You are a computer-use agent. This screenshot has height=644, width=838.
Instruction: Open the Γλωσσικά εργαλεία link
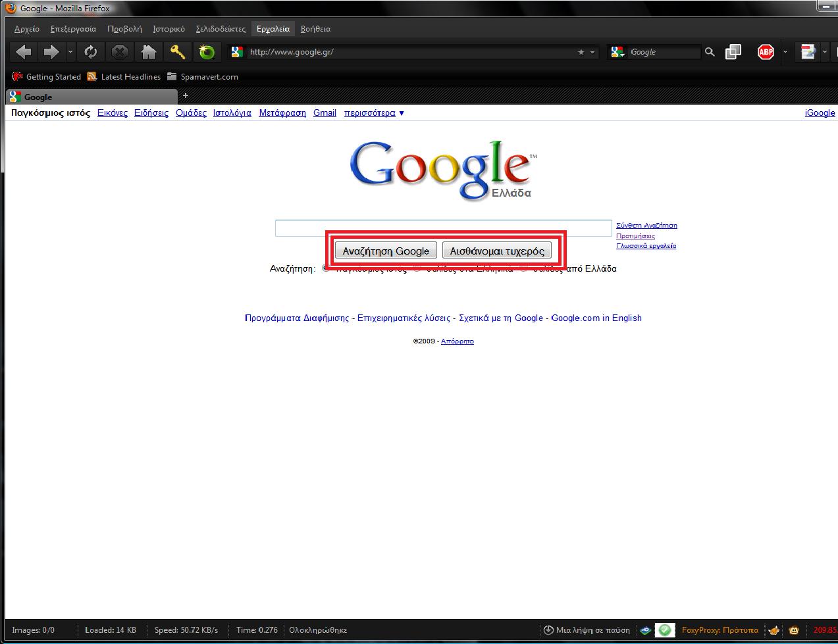coord(646,246)
